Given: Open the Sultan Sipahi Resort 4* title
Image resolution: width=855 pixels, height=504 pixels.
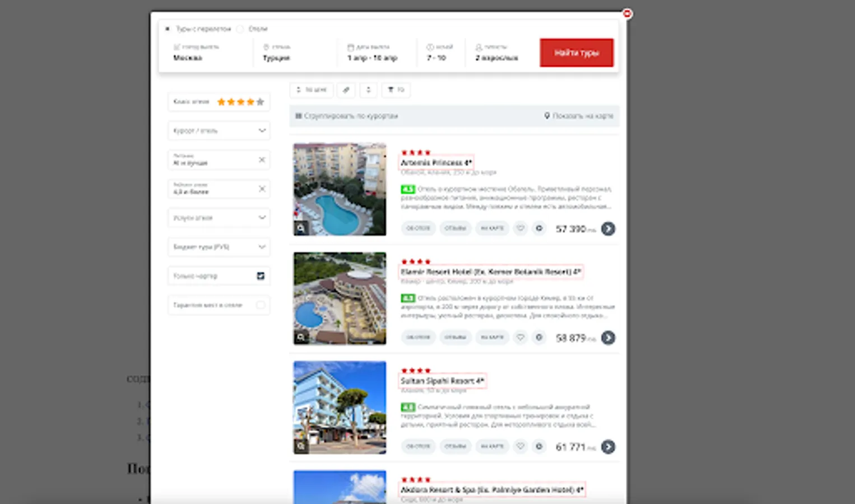Looking at the screenshot, I should [442, 381].
